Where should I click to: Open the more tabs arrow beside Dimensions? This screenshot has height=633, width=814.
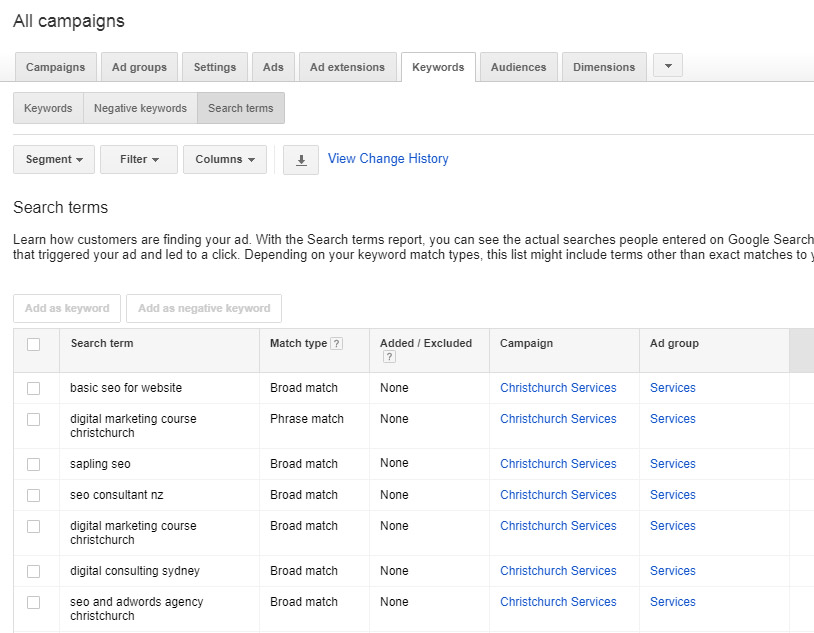point(667,67)
